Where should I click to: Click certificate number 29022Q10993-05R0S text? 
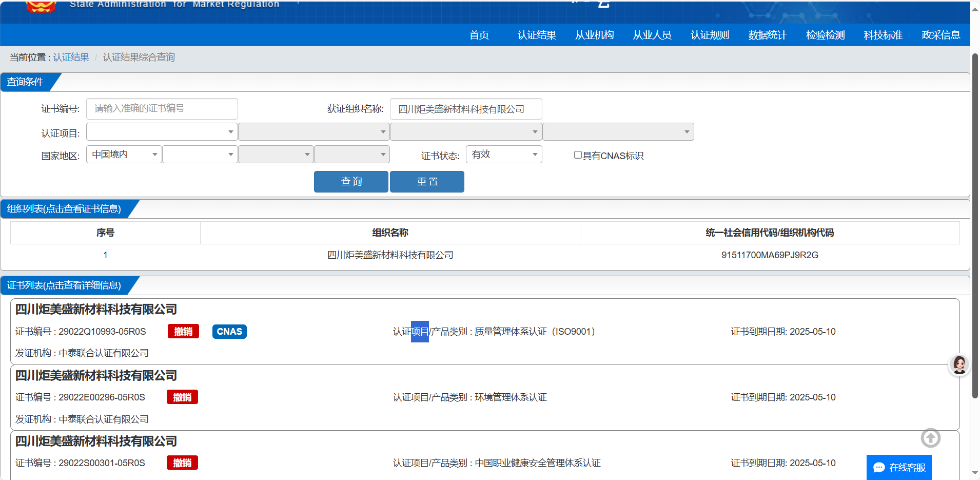click(x=102, y=332)
